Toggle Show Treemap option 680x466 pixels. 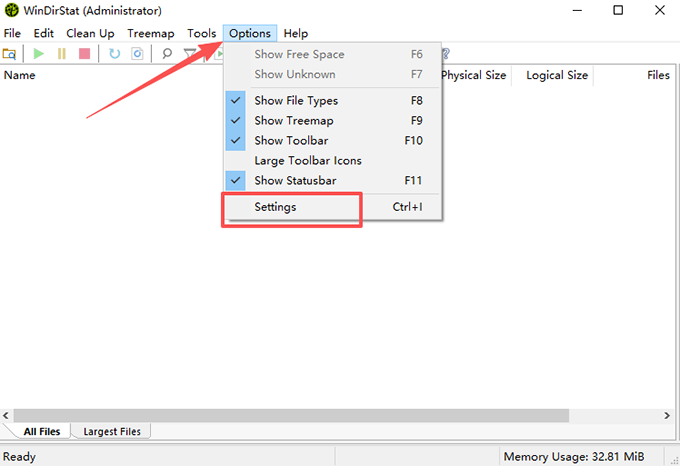click(333, 121)
